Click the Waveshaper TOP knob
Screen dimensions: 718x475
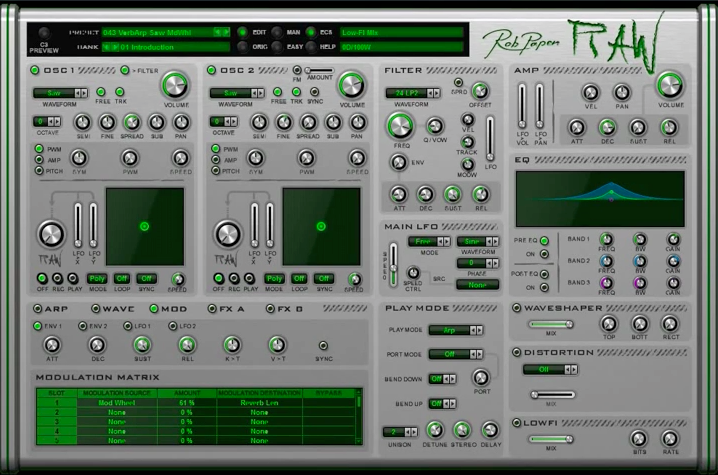point(609,324)
